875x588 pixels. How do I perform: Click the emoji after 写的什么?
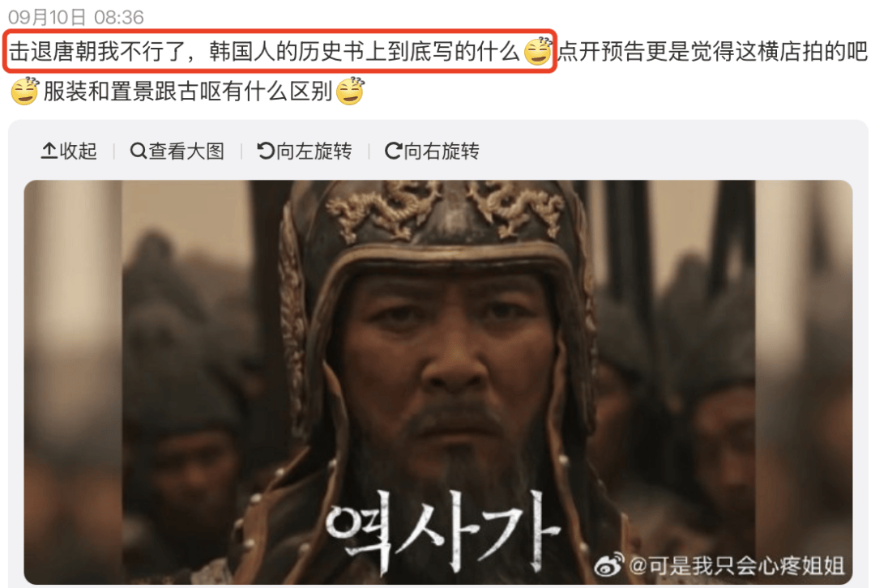click(x=538, y=51)
